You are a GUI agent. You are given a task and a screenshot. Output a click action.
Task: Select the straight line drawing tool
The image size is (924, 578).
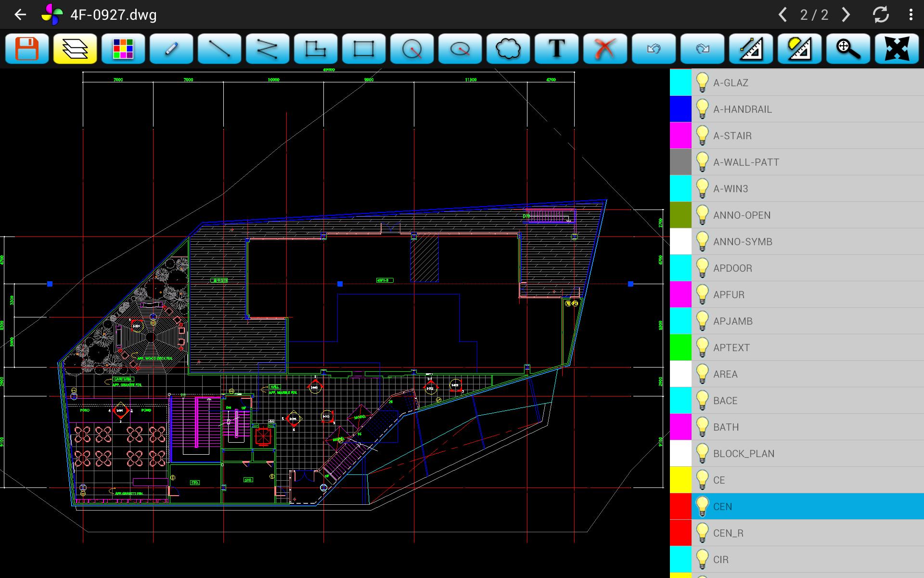(219, 49)
